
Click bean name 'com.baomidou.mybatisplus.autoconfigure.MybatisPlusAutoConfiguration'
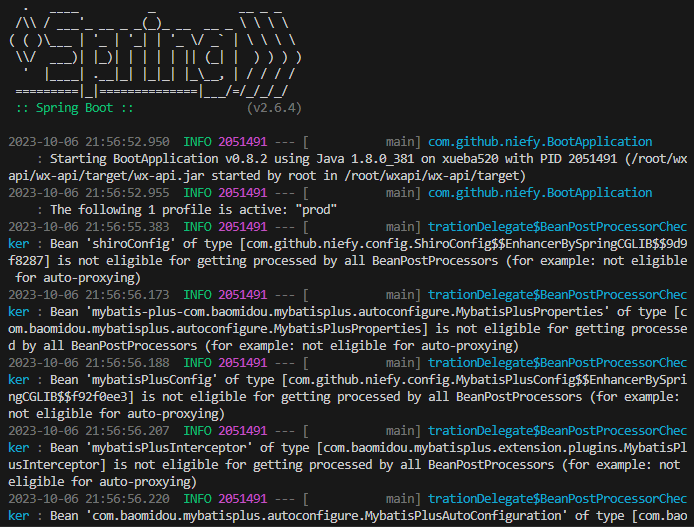(327, 516)
